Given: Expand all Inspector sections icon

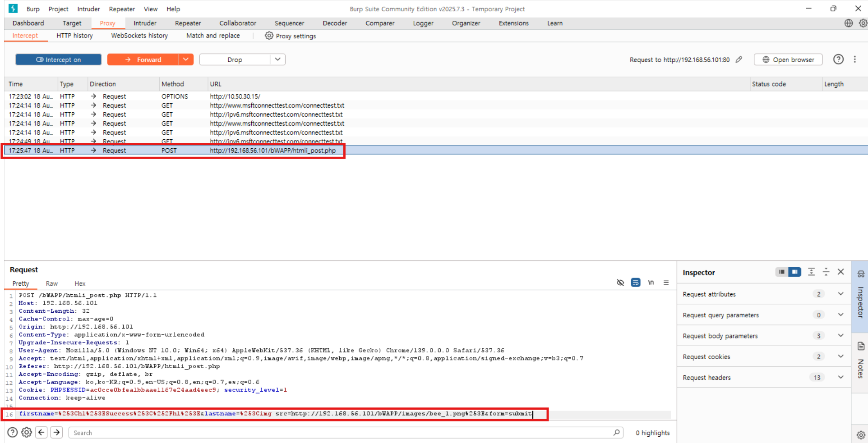Looking at the screenshot, I should pyautogui.click(x=811, y=272).
